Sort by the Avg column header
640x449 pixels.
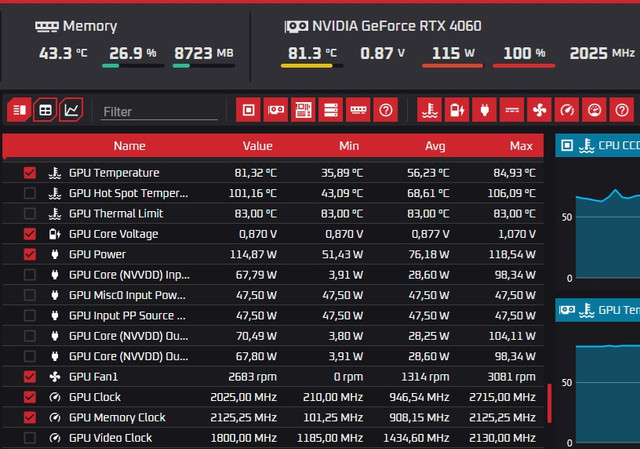[x=435, y=146]
